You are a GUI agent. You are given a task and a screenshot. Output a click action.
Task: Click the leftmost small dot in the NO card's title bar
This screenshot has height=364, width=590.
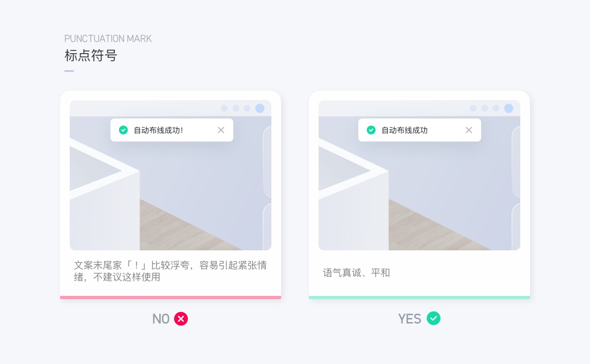pos(224,108)
